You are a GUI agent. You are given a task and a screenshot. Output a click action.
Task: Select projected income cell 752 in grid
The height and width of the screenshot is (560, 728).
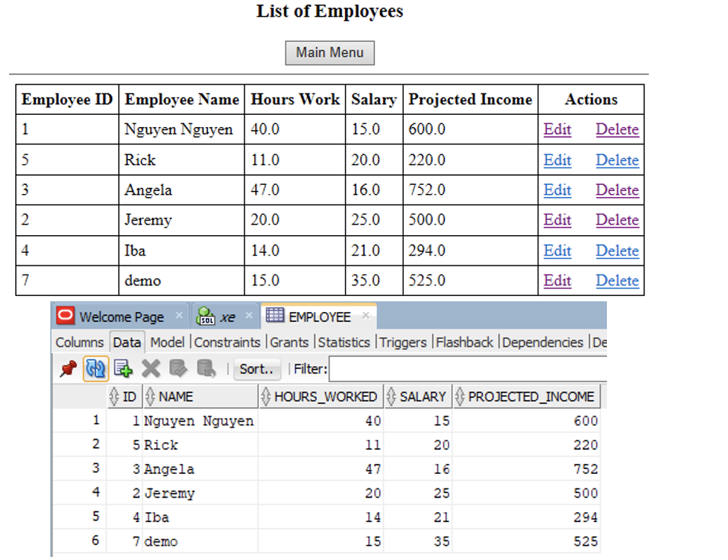[526, 469]
